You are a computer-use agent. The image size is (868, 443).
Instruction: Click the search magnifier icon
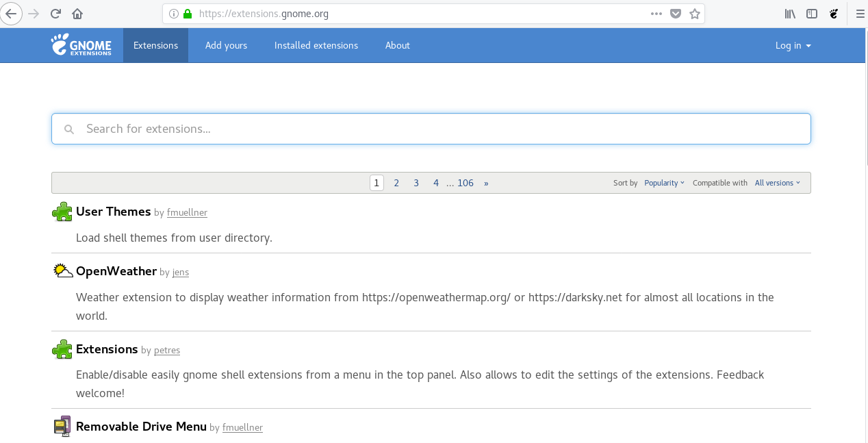point(68,129)
